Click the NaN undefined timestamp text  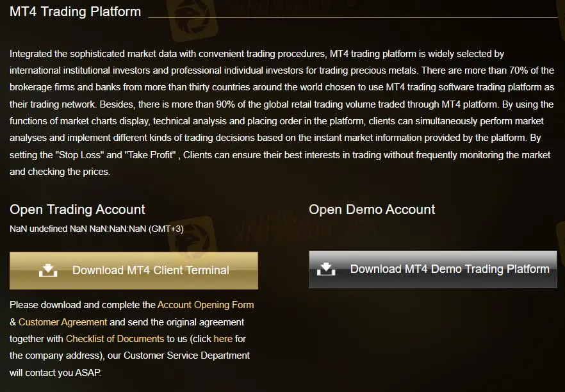tap(77, 229)
